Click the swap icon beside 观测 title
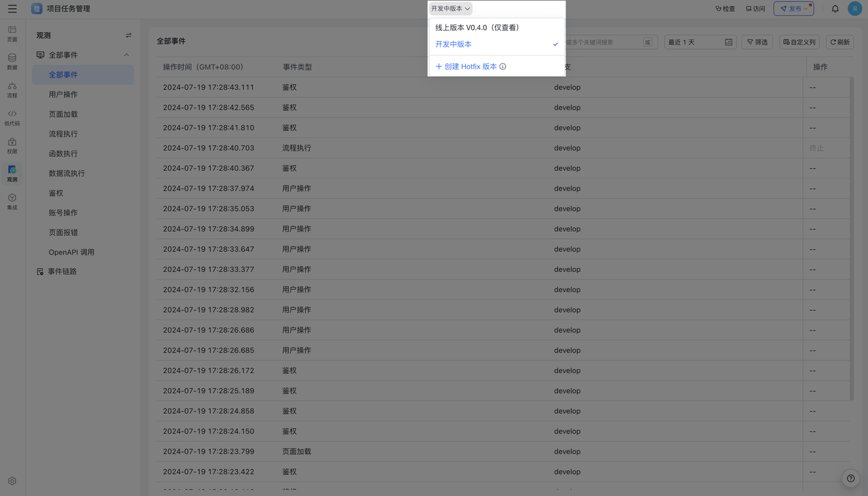 point(129,35)
